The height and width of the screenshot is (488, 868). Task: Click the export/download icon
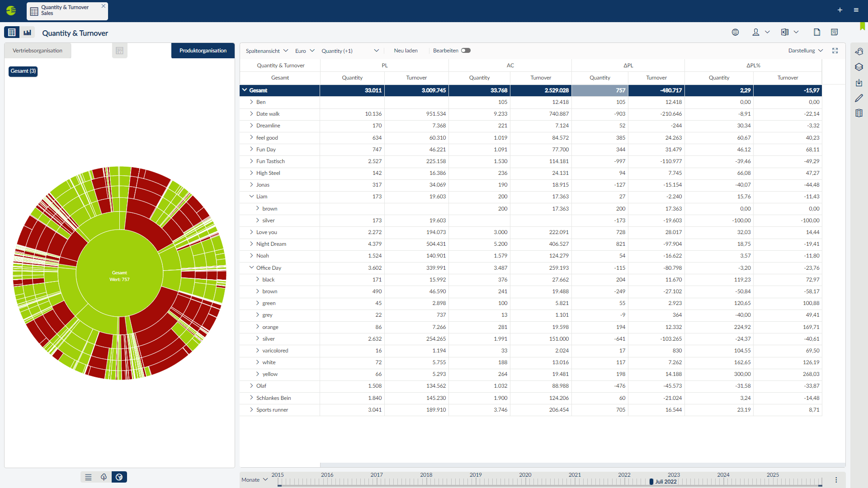point(785,32)
